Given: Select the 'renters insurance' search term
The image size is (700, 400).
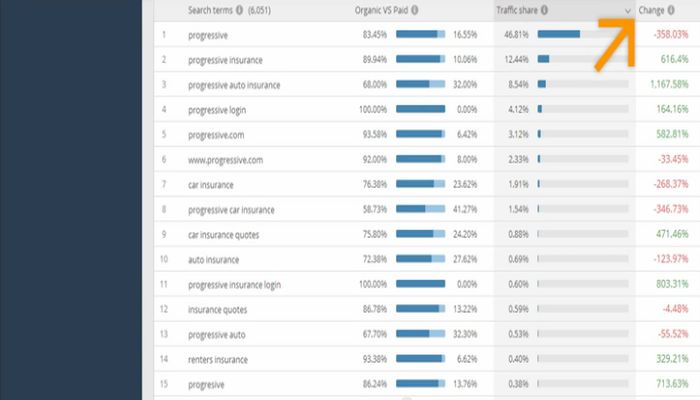Looking at the screenshot, I should [217, 358].
